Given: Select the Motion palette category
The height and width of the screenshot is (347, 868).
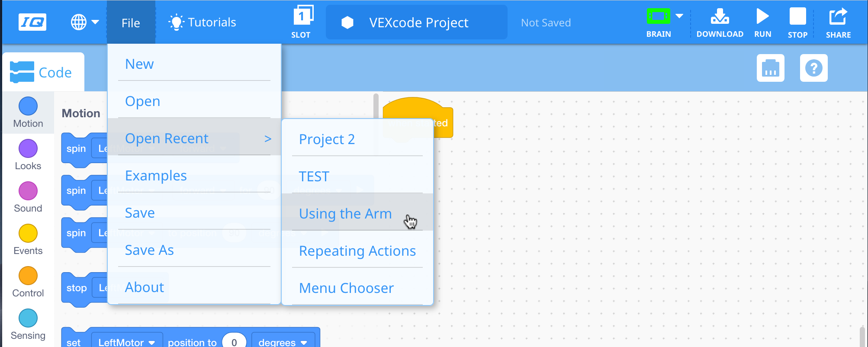Looking at the screenshot, I should coord(28,112).
